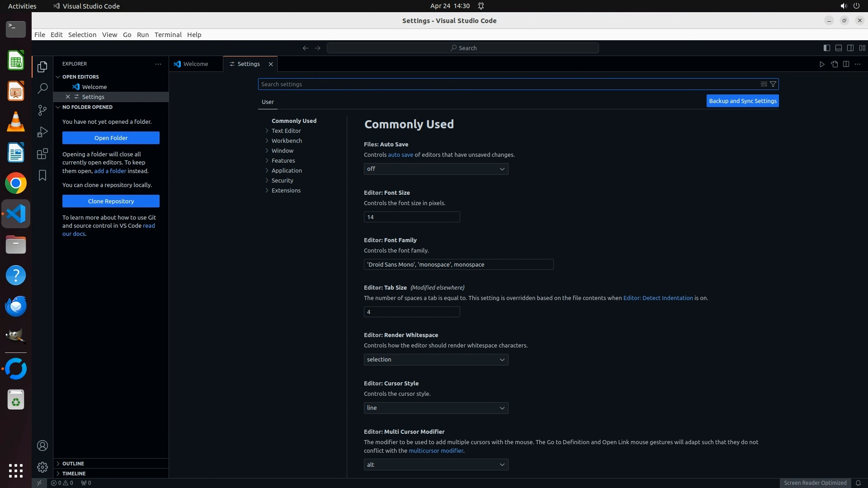Viewport: 868px width, 488px height.
Task: Expand the Outline section in Explorer
Action: point(73,464)
